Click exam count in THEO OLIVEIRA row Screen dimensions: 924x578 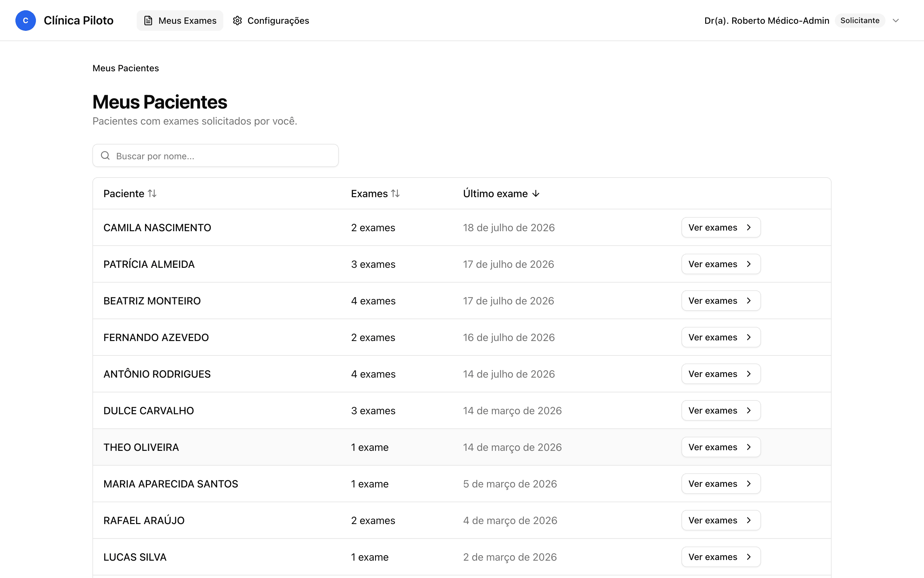tap(370, 447)
